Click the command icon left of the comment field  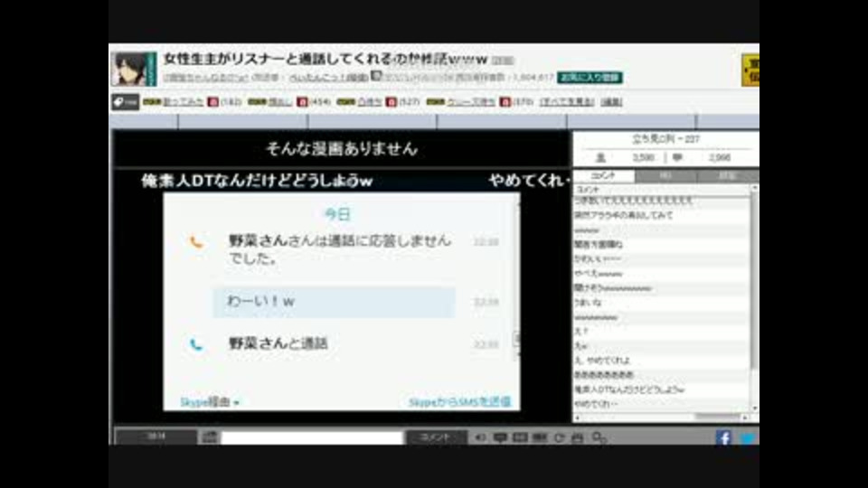209,437
